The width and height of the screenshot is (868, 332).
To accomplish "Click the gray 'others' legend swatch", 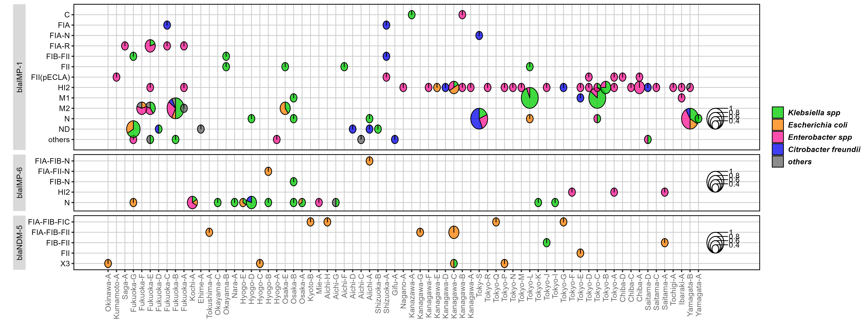I will 778,162.
